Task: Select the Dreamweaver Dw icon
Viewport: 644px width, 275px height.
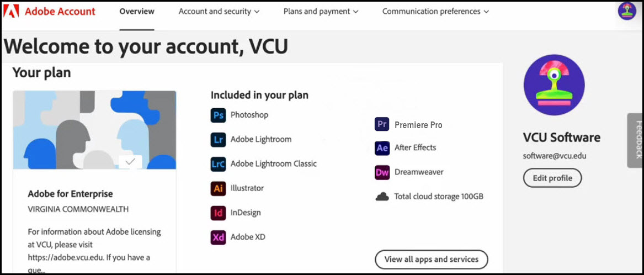Action: coord(382,173)
